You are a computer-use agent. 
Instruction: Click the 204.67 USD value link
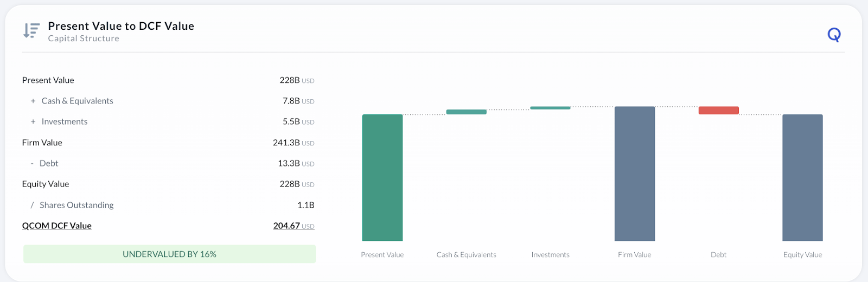(293, 226)
